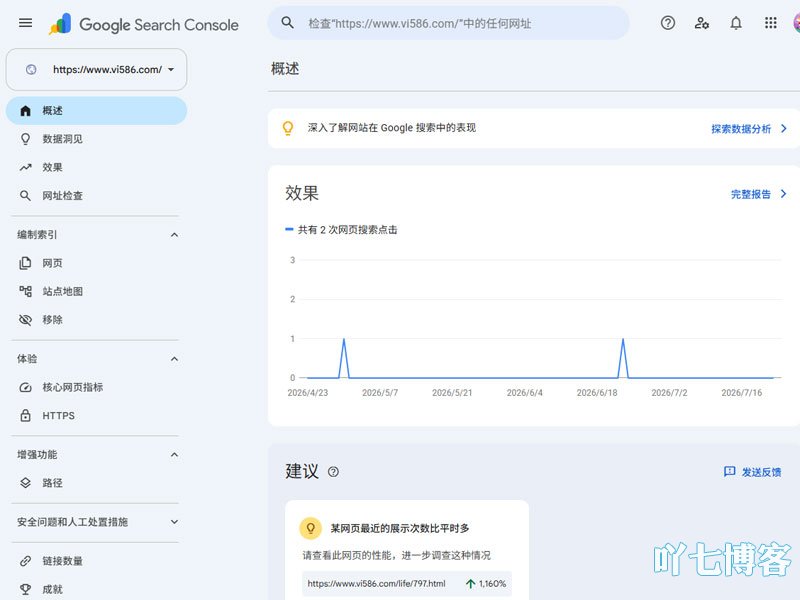Click the search magnifier icon in URL bar
The width and height of the screenshot is (800, 600).
pyautogui.click(x=288, y=23)
